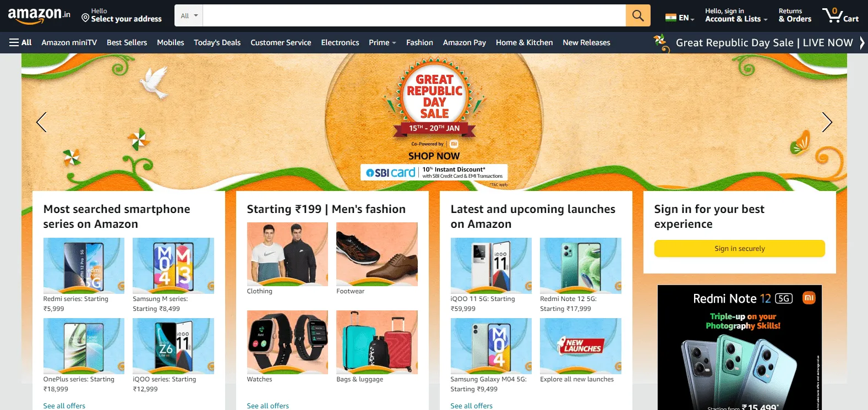This screenshot has width=868, height=410.
Task: Advance to the next banner slide arrow
Action: (827, 122)
